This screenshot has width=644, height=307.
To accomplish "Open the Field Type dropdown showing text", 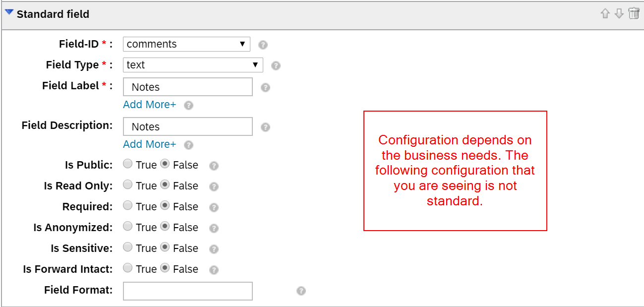I will pos(193,64).
